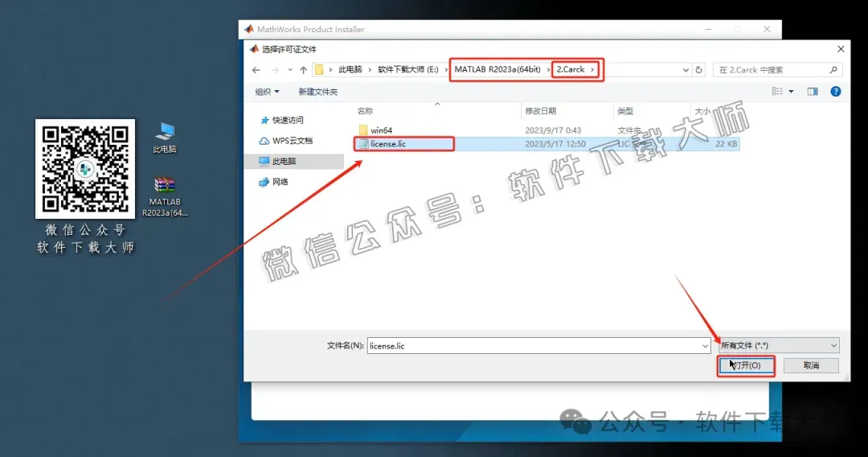Toggle the preview pane icon
The image size is (868, 457).
pyautogui.click(x=813, y=92)
